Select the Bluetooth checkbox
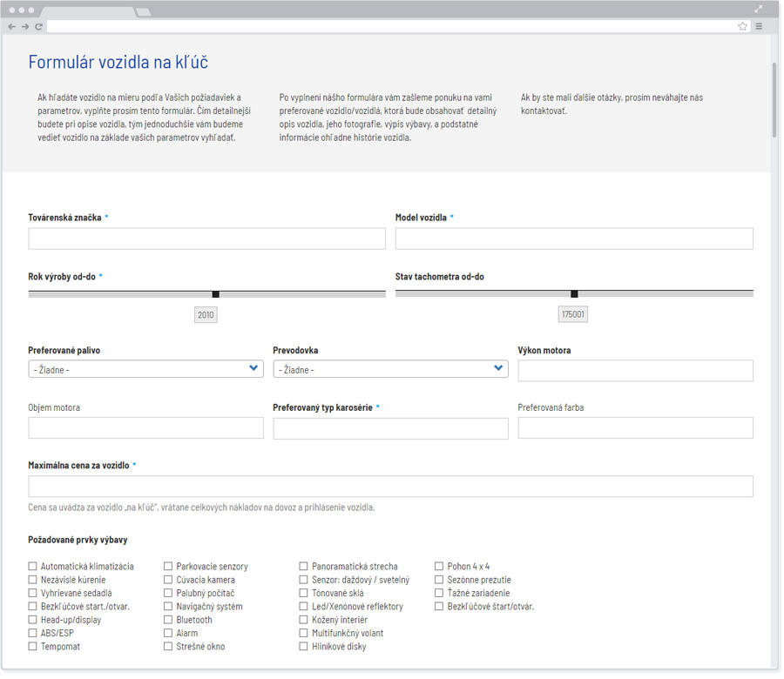 168,621
